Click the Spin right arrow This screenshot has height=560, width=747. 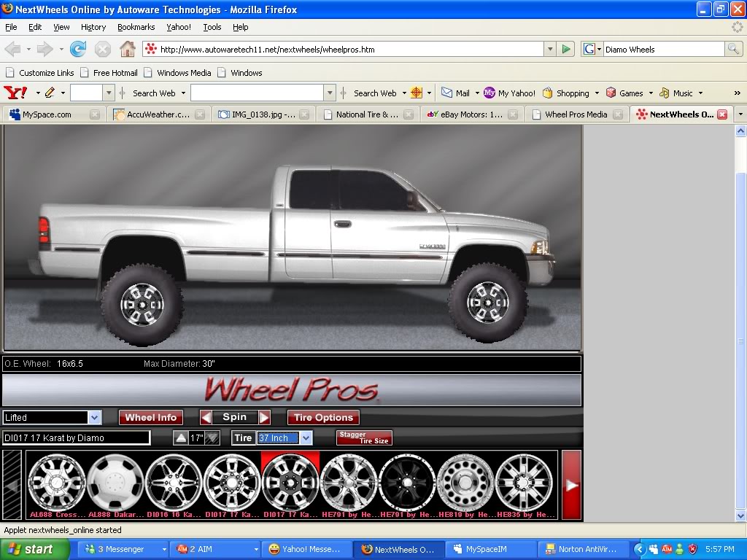click(264, 417)
